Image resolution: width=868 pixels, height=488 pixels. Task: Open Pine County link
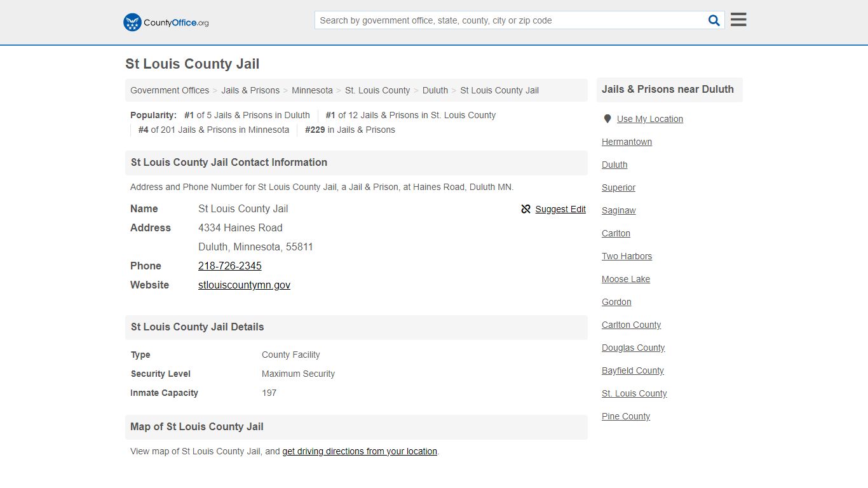click(626, 416)
